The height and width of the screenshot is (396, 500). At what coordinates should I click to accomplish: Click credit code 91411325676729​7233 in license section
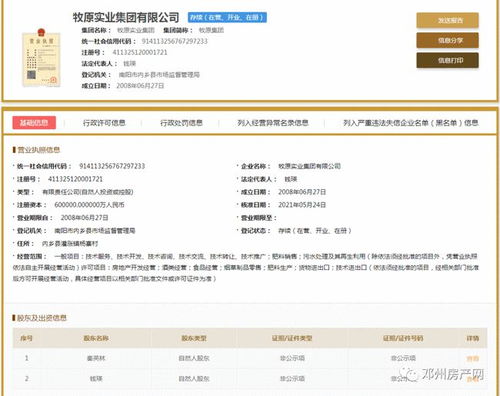112,166
